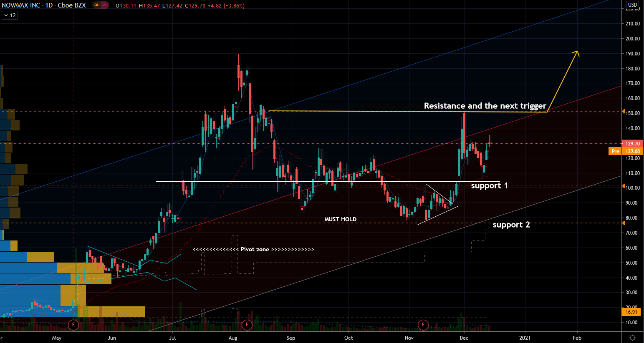Screen dimensions: 644x343
Task: Click the 190.00 price axis label
Action: point(633,54)
